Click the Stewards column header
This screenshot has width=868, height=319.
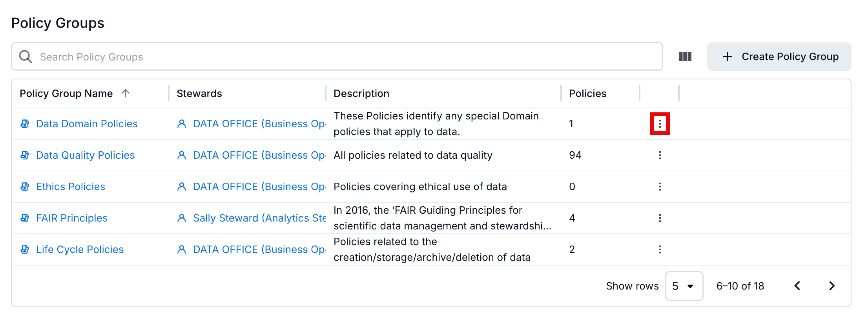[x=199, y=93]
